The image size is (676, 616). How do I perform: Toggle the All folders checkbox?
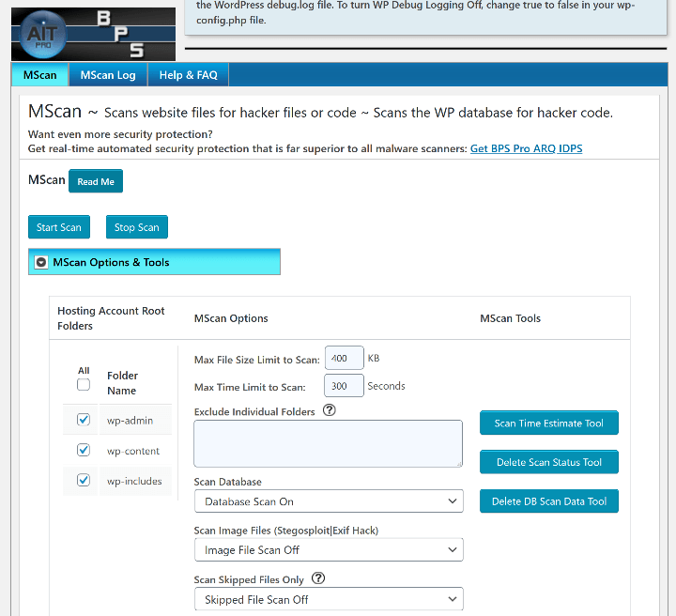tap(84, 384)
